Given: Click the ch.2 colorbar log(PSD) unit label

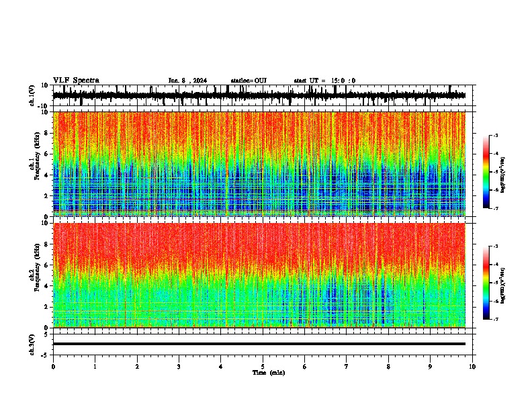Looking at the screenshot, I should point(503,285).
